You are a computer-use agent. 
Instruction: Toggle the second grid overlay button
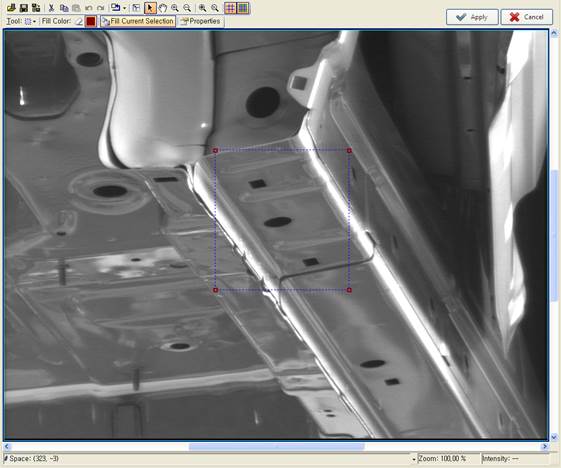(243, 8)
